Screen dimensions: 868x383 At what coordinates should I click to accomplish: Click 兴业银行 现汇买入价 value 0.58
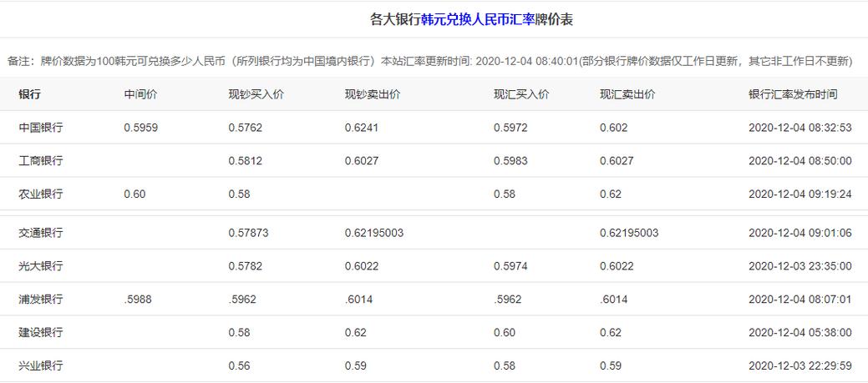pyautogui.click(x=505, y=365)
